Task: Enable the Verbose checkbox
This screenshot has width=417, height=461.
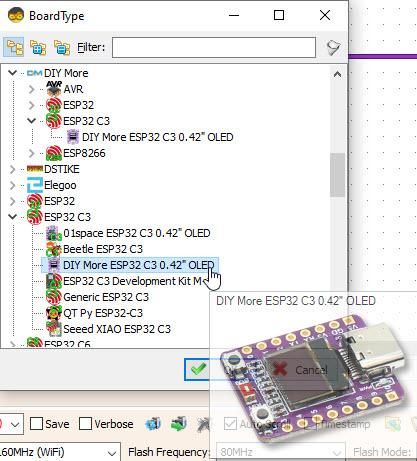Action: point(85,424)
